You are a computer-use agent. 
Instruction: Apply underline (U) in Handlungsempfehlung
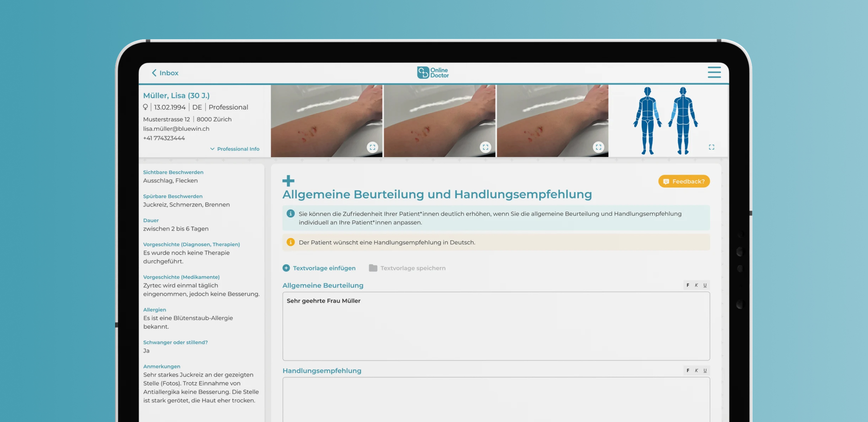point(705,370)
